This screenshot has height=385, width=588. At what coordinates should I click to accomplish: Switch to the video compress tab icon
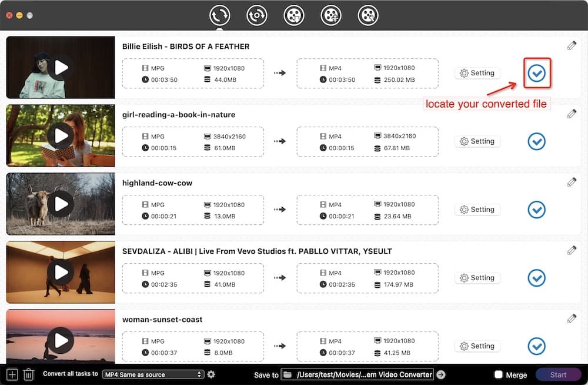coord(330,15)
